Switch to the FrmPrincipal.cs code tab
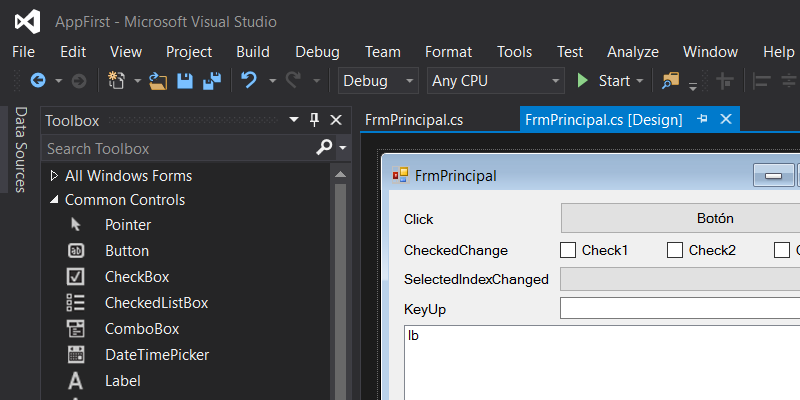 point(414,120)
